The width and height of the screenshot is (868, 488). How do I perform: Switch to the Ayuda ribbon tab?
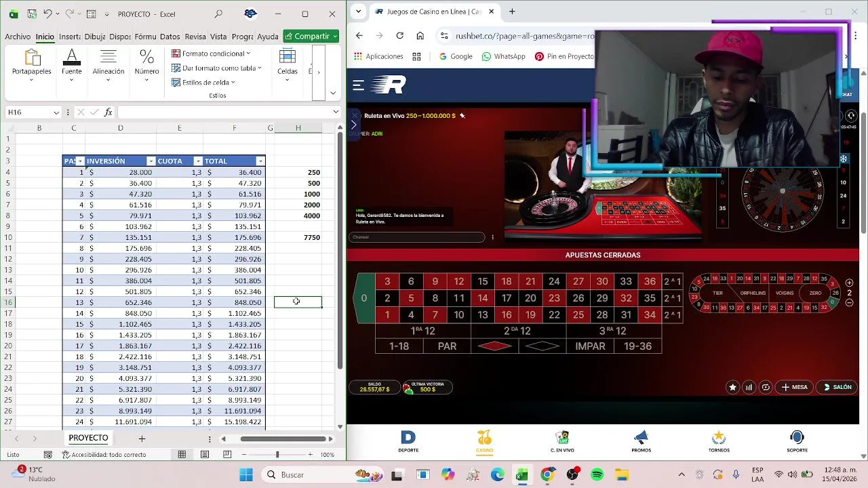[x=268, y=37]
